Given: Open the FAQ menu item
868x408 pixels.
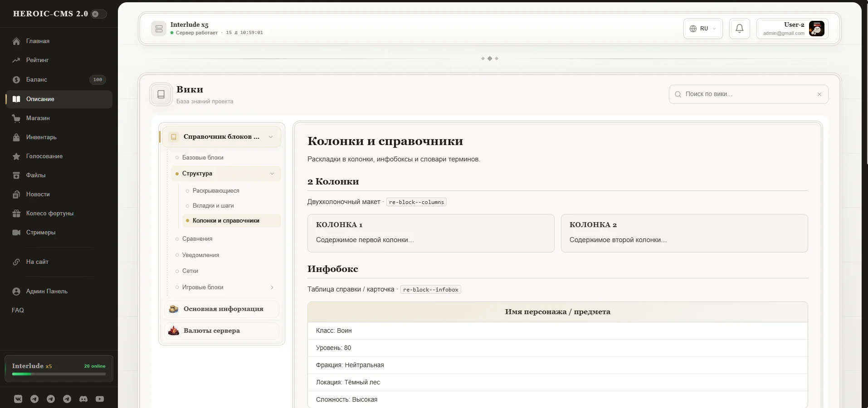Looking at the screenshot, I should pyautogui.click(x=18, y=311).
